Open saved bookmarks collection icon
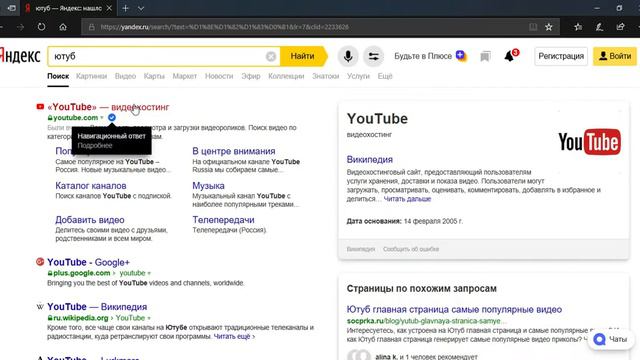 click(485, 56)
